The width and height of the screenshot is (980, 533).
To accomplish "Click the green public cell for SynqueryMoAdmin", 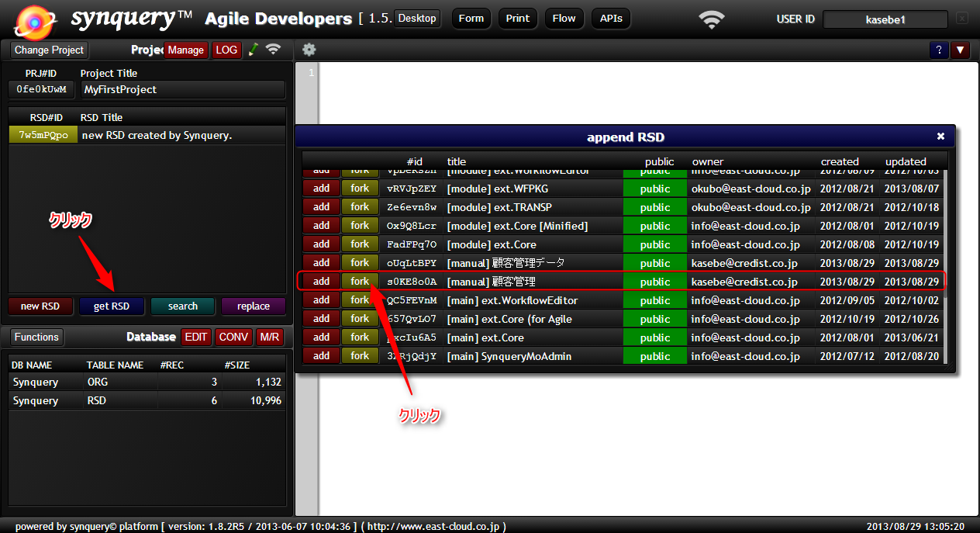I will (655, 356).
